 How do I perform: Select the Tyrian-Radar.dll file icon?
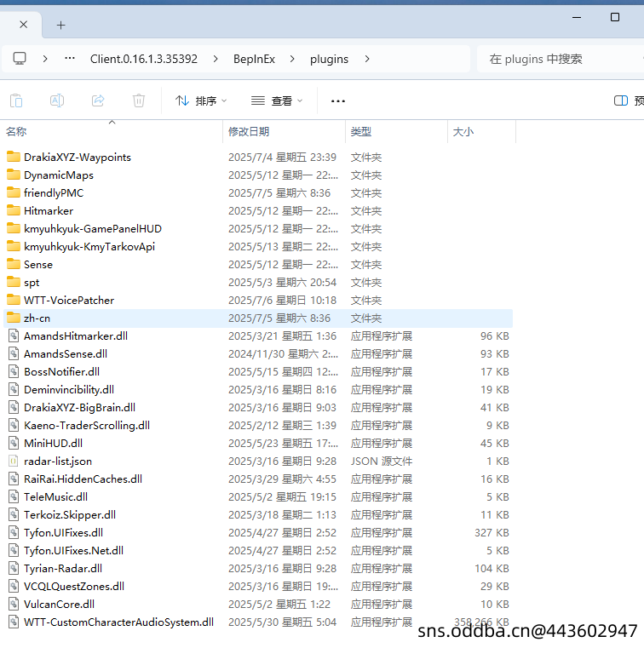(x=14, y=568)
